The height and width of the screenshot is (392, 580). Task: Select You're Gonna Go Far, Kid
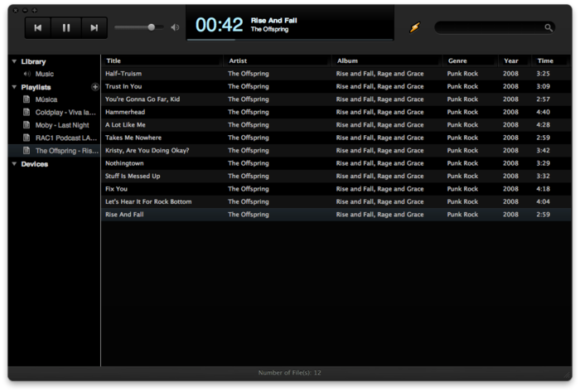coord(143,99)
